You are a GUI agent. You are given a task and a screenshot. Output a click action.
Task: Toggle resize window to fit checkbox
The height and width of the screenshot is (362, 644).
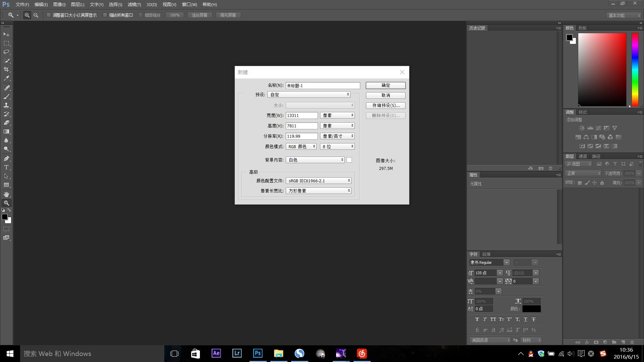[x=49, y=15]
